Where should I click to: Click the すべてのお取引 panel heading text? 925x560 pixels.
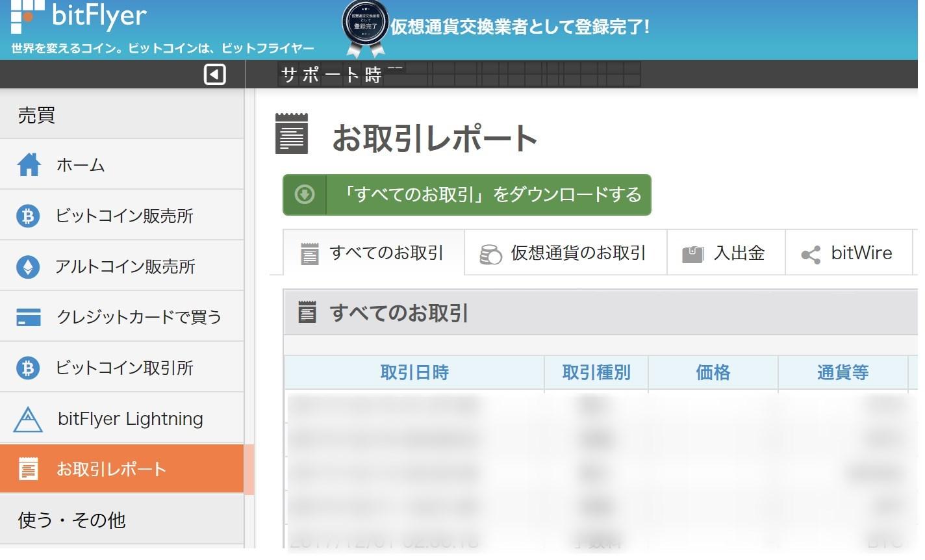[399, 313]
